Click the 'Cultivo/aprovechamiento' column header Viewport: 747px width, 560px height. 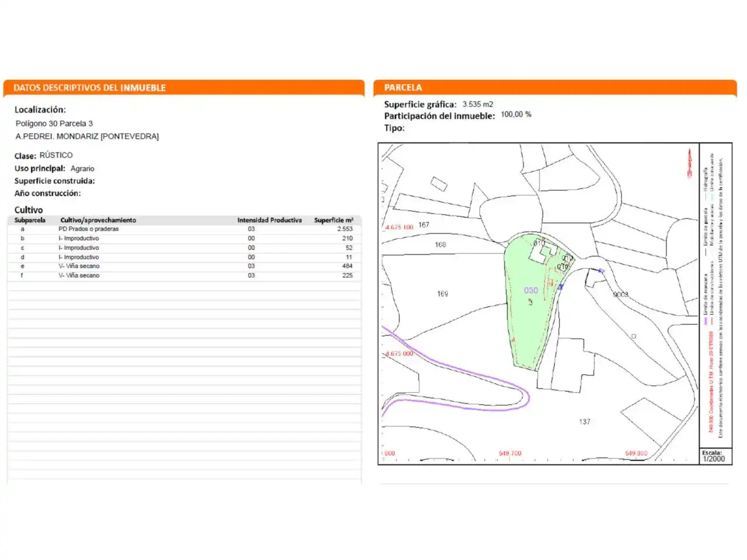click(x=98, y=220)
